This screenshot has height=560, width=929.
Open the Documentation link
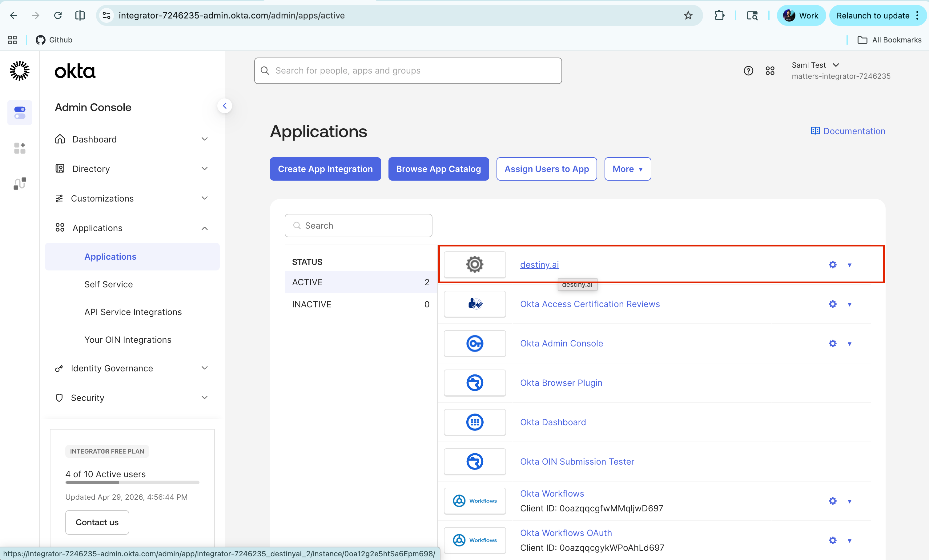point(848,131)
